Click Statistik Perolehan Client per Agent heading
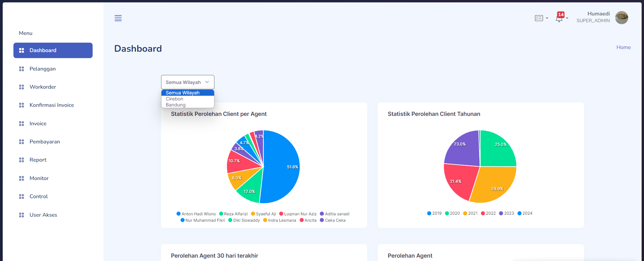Image resolution: width=644 pixels, height=261 pixels. click(x=219, y=114)
